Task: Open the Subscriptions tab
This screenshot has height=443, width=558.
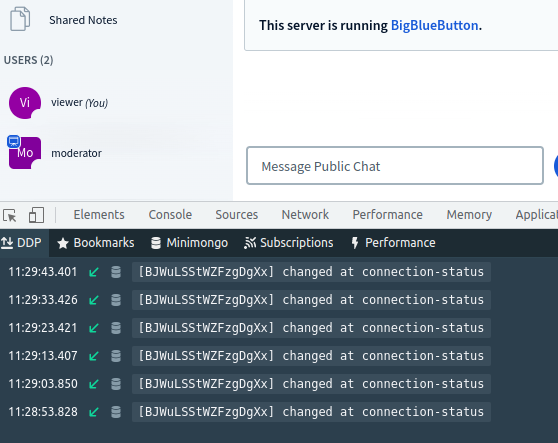Action: (x=289, y=243)
